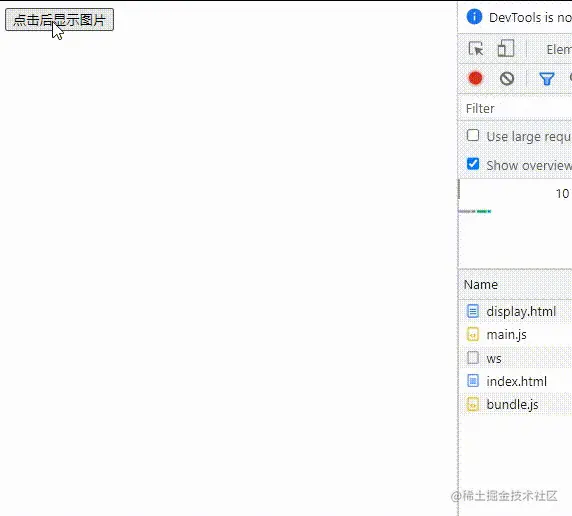The width and height of the screenshot is (572, 516).
Task: Click the 点击后显示图片 button
Action: [59, 20]
